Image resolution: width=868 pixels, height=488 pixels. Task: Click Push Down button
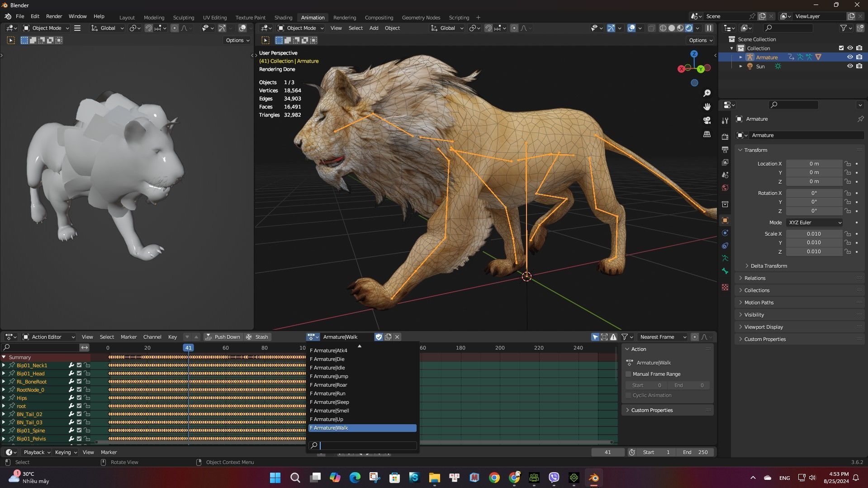223,337
